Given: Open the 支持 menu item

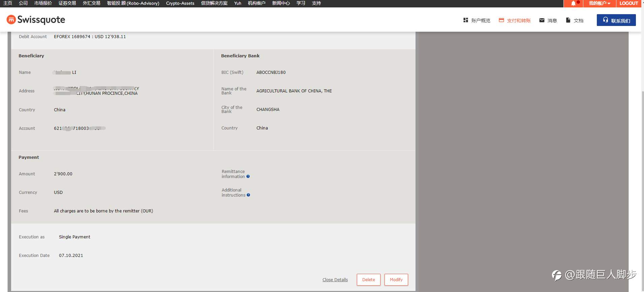Looking at the screenshot, I should (316, 3).
